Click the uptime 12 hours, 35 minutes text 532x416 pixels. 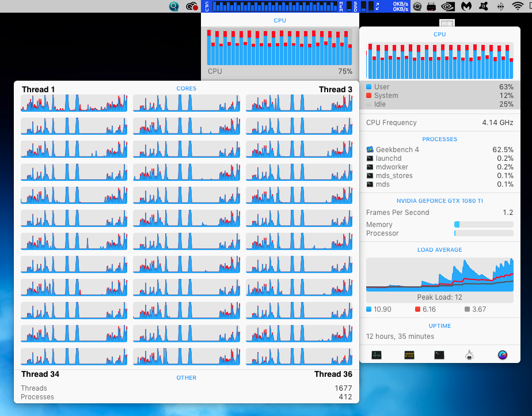[x=400, y=336]
